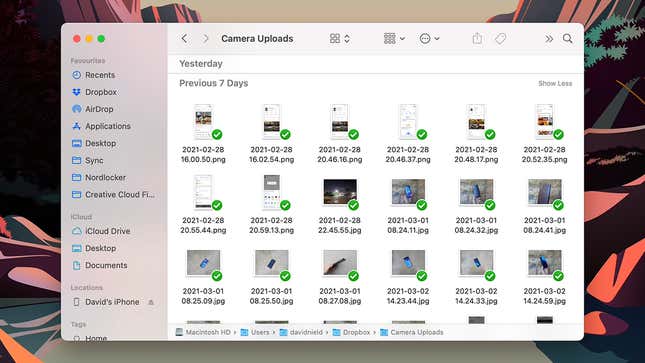
Task: Expand the toolbar overflow chevrons
Action: point(549,39)
